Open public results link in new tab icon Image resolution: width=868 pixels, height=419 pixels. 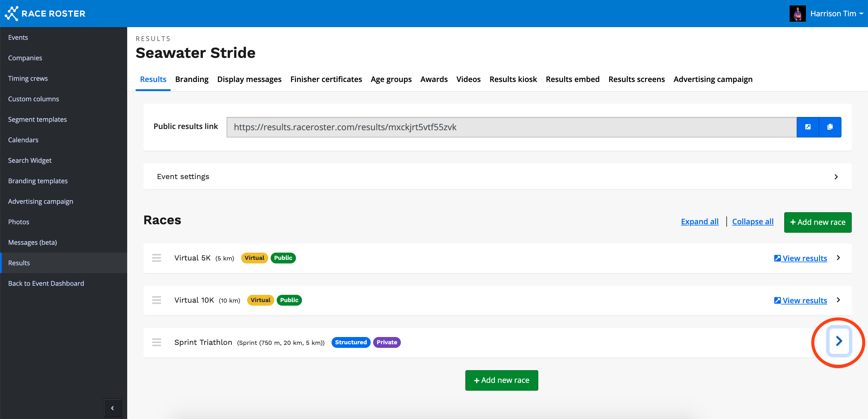[x=808, y=127]
